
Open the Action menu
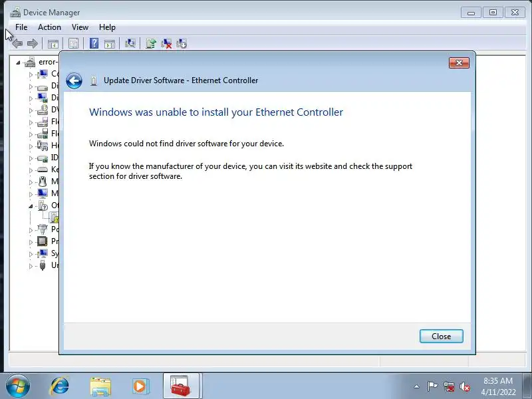49,27
